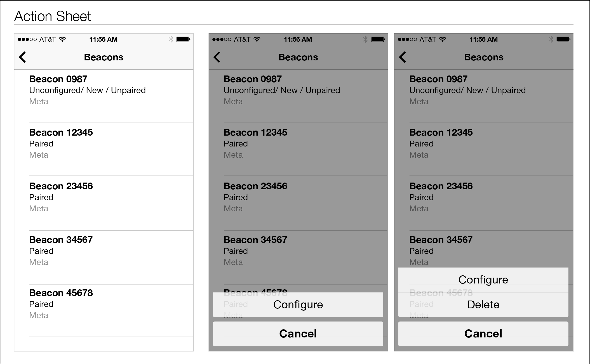Select Beacon 45678 in the first phone list

click(x=104, y=310)
